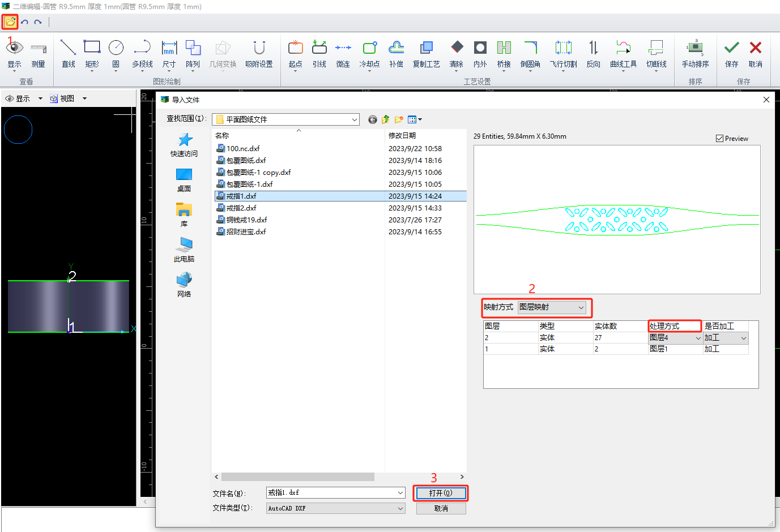The image size is (780, 532).
Task: Click the 切断线 cut-off line tool
Action: 657,55
